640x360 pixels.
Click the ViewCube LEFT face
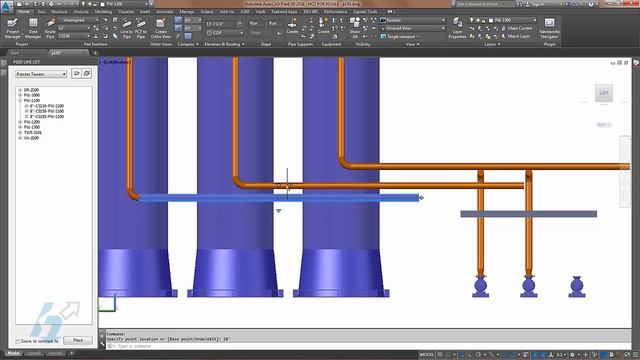(x=604, y=93)
